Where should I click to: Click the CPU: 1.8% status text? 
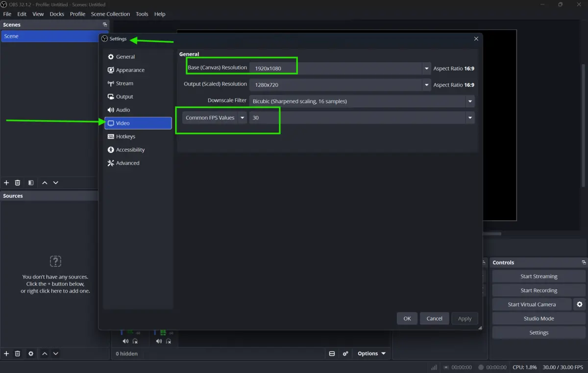524,367
